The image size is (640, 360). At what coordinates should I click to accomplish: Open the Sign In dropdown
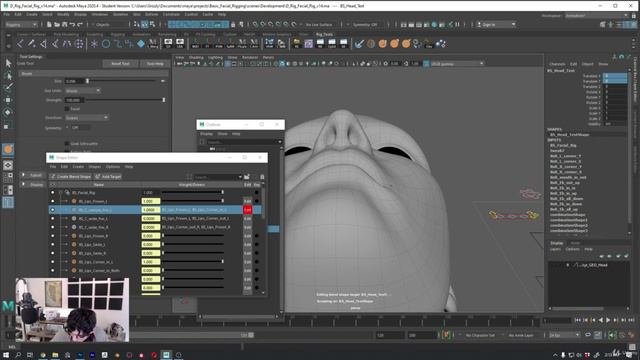click(x=496, y=24)
